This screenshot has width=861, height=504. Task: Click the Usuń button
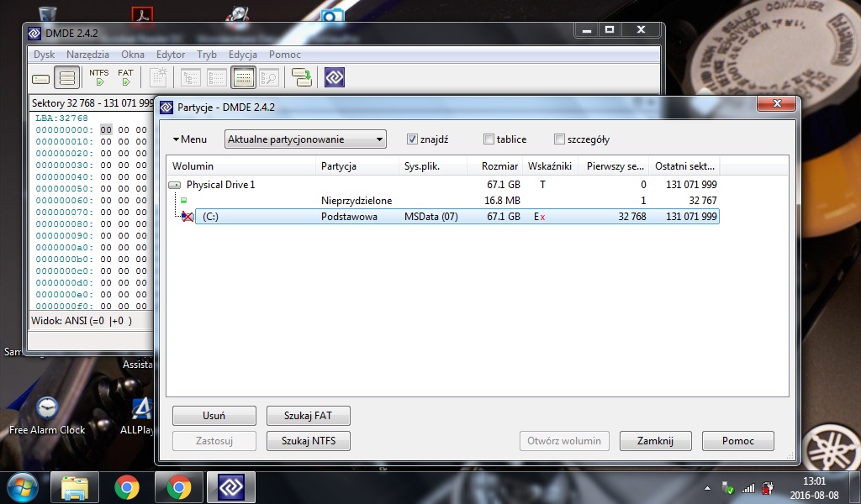(214, 416)
